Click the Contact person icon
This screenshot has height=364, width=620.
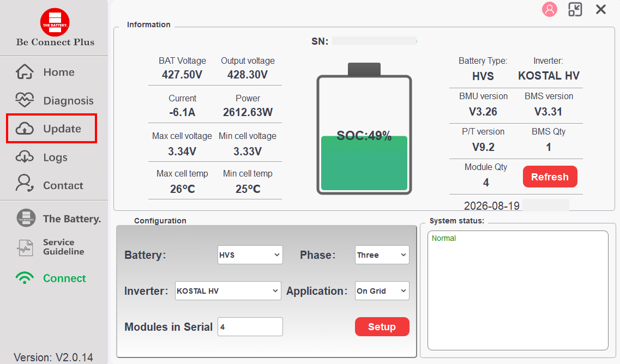[25, 183]
